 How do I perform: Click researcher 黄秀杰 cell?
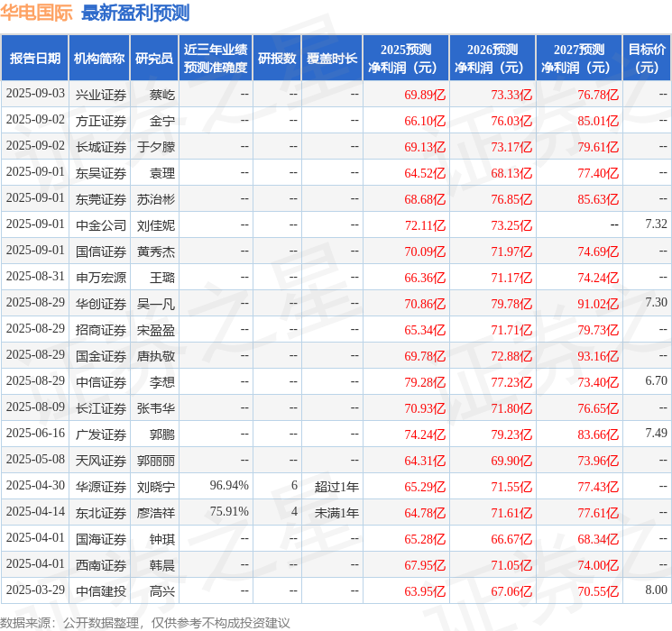click(x=156, y=251)
